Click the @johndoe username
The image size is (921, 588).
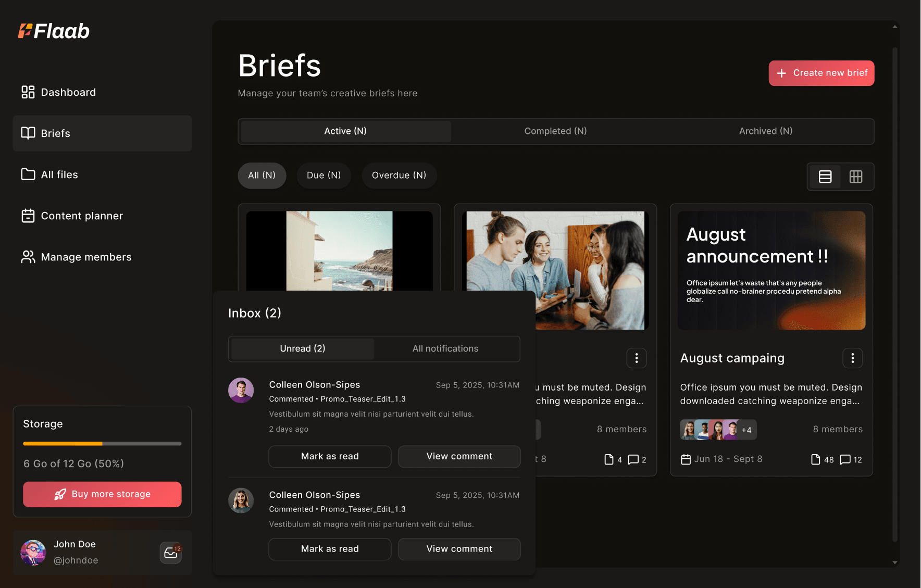tap(76, 560)
